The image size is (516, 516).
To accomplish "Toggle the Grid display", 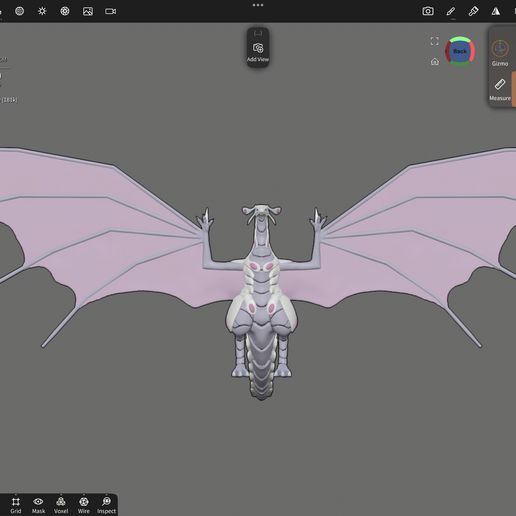I will (x=16, y=505).
